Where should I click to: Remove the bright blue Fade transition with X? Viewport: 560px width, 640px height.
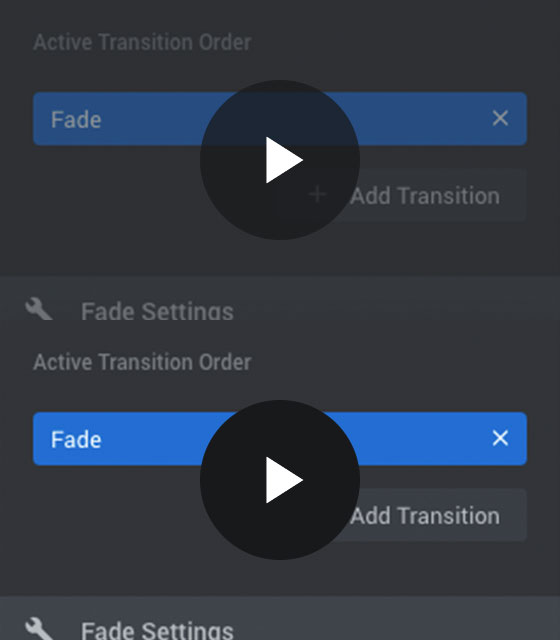(500, 438)
